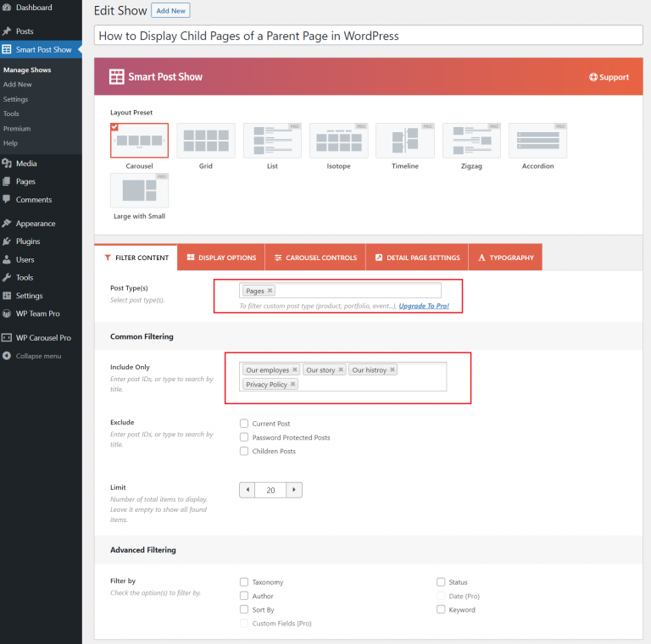Click the Settings sliders icon in sidebar
The height and width of the screenshot is (644, 651).
(x=7, y=296)
